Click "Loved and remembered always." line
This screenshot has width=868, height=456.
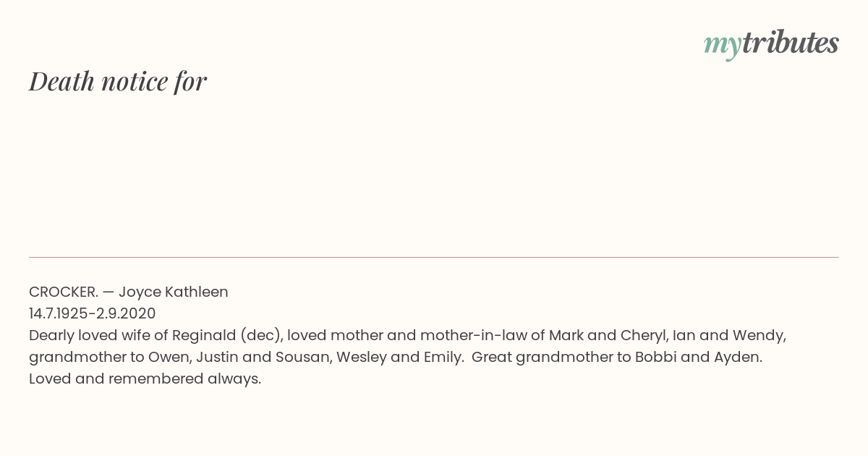(145, 379)
